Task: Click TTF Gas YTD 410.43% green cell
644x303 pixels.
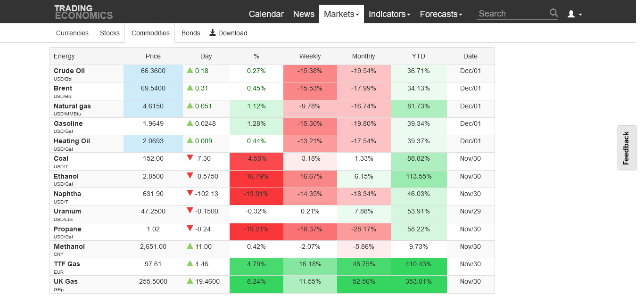Action: click(x=418, y=264)
